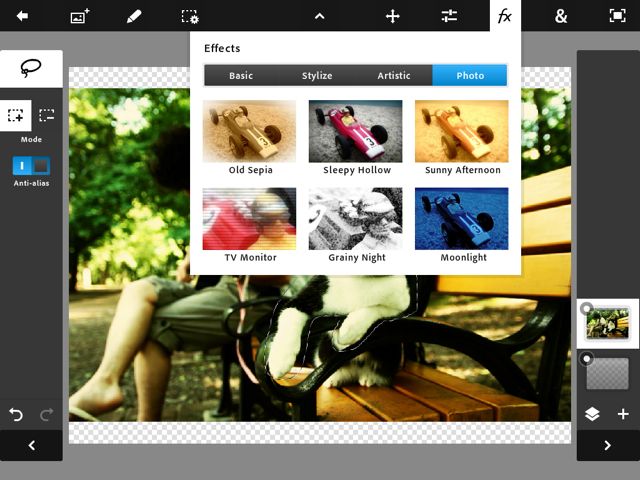Open the pencil Edit menu
Image resolution: width=640 pixels, height=480 pixels.
pyautogui.click(x=134, y=16)
